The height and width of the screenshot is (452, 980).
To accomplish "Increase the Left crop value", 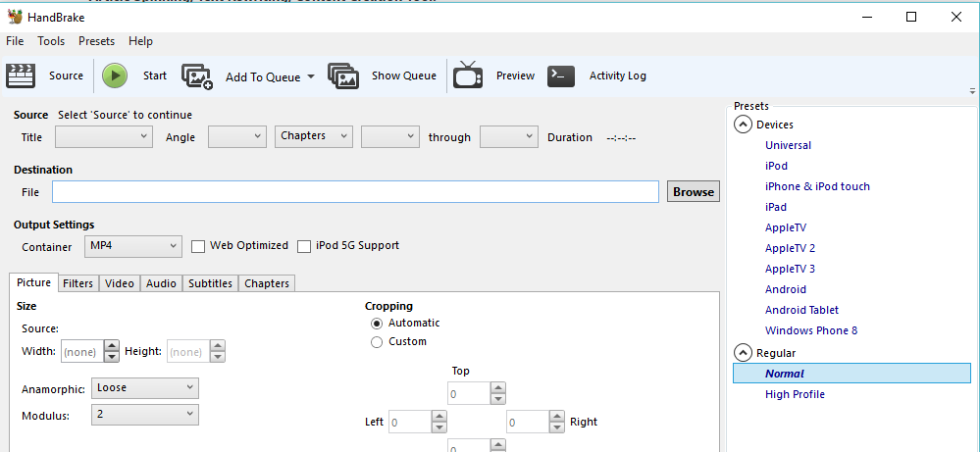I will (439, 417).
